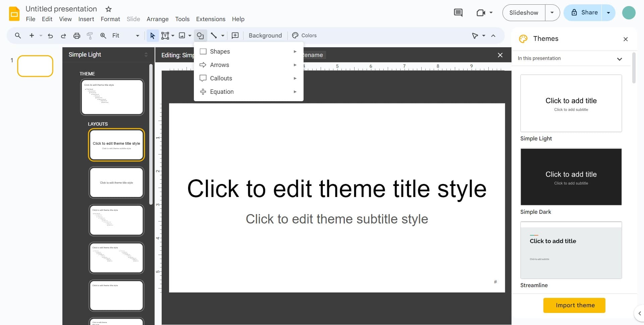644x325 pixels.
Task: Click the Import theme button
Action: [574, 305]
